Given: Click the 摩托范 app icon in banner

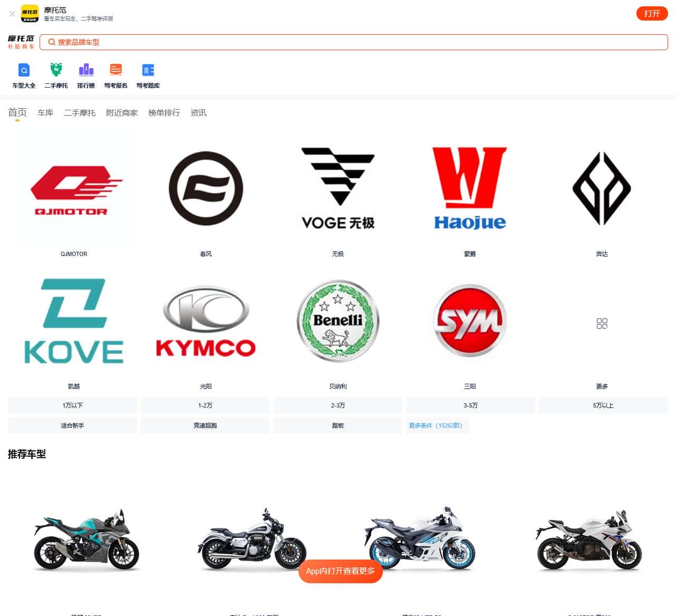Looking at the screenshot, I should 30,14.
